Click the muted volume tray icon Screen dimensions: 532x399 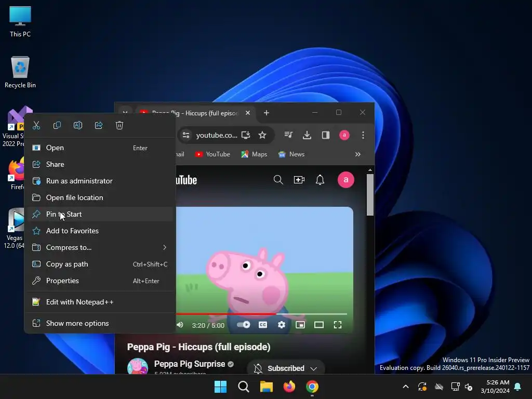[469, 387]
